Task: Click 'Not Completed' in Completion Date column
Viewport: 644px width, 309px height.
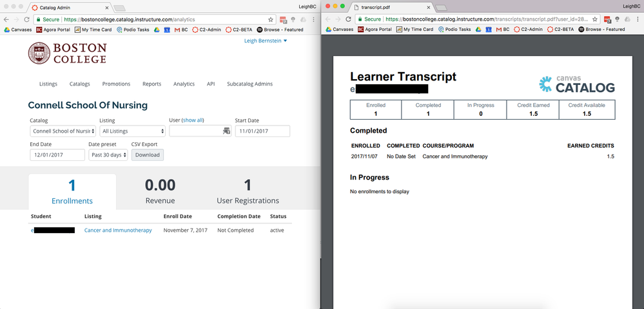Action: (x=235, y=230)
